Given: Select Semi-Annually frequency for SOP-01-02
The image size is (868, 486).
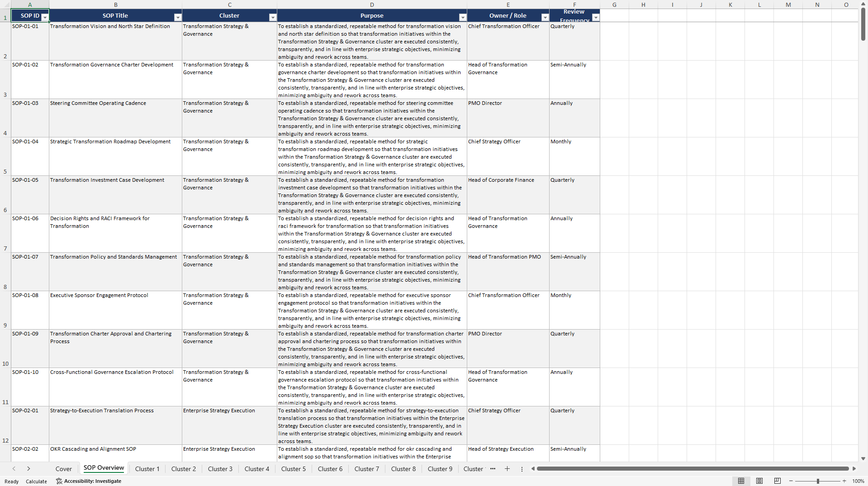Looking at the screenshot, I should coord(574,80).
